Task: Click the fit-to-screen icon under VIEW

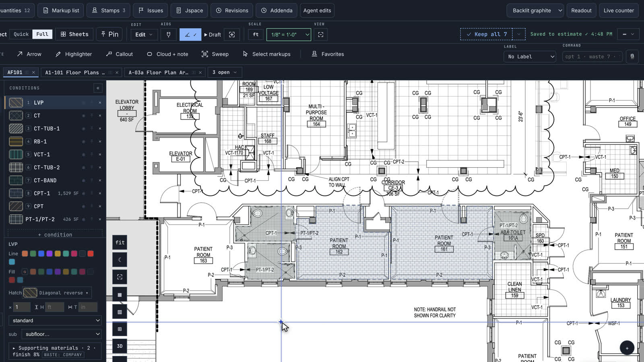Action: click(321, 35)
